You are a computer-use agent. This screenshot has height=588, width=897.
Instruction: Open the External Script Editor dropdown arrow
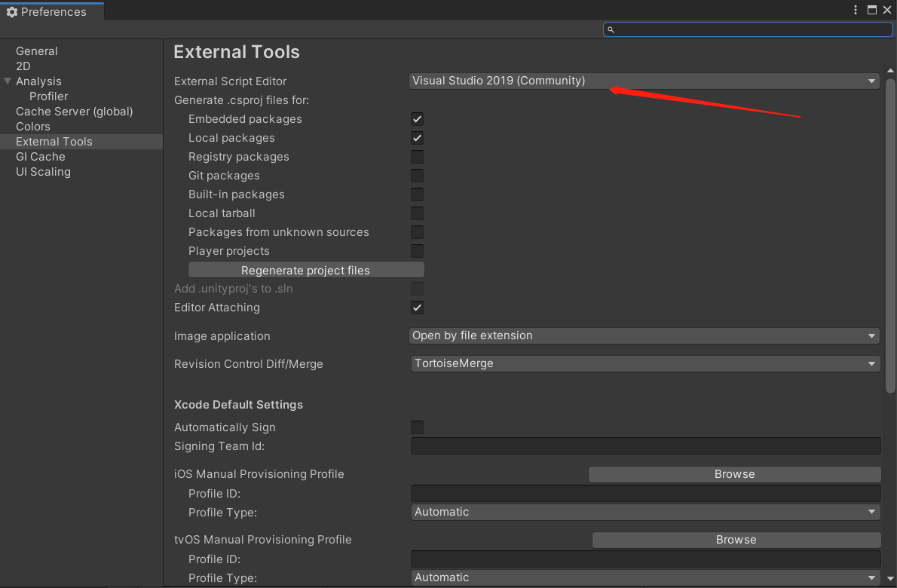(x=871, y=81)
